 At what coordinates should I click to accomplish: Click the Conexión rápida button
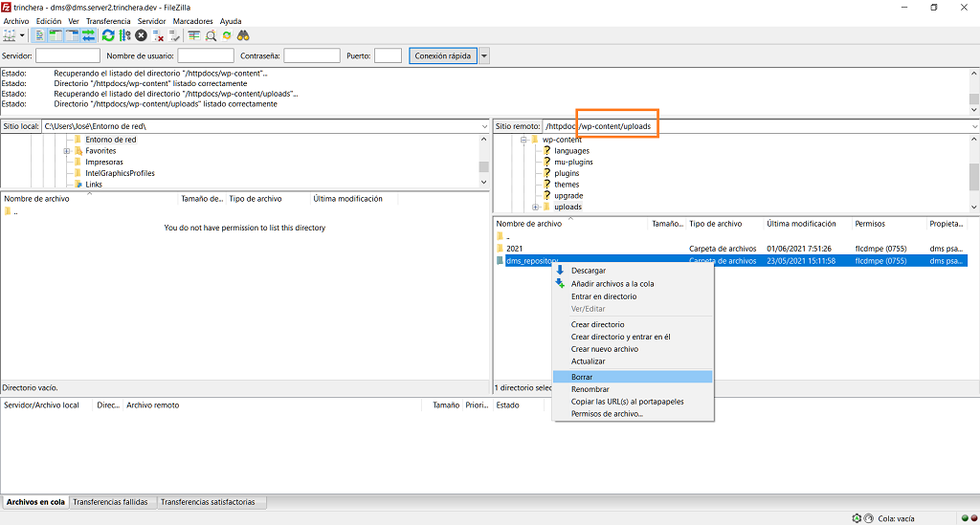tap(442, 55)
